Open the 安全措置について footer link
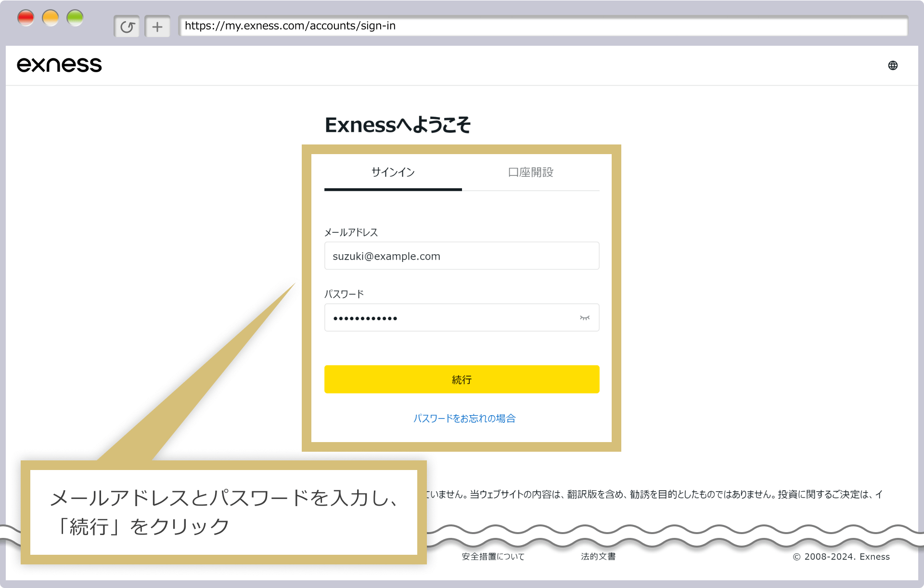This screenshot has width=924, height=588. pyautogui.click(x=493, y=557)
